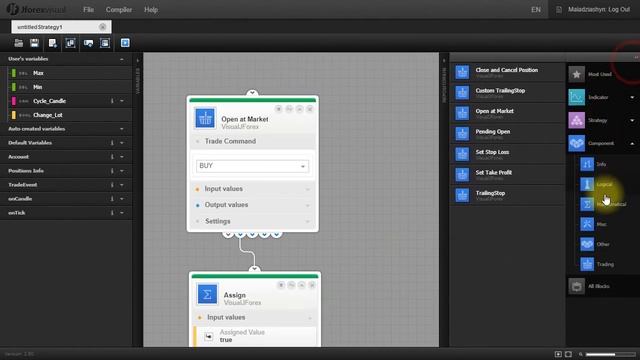
Task: Open the Logical component subcategory
Action: click(x=587, y=184)
